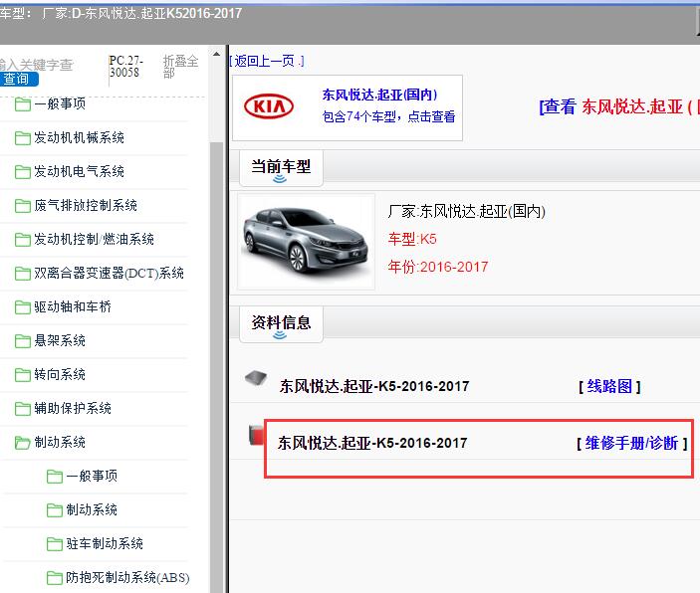Screen dimensions: 700x593
Task: Open folder icon beside 防抱死制动系统(ABS)
Action: (x=55, y=578)
